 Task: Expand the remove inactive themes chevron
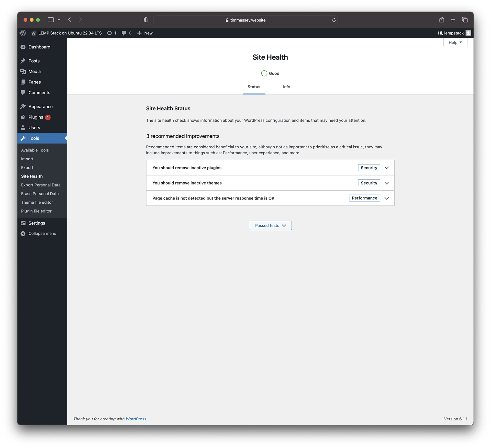pyautogui.click(x=387, y=183)
